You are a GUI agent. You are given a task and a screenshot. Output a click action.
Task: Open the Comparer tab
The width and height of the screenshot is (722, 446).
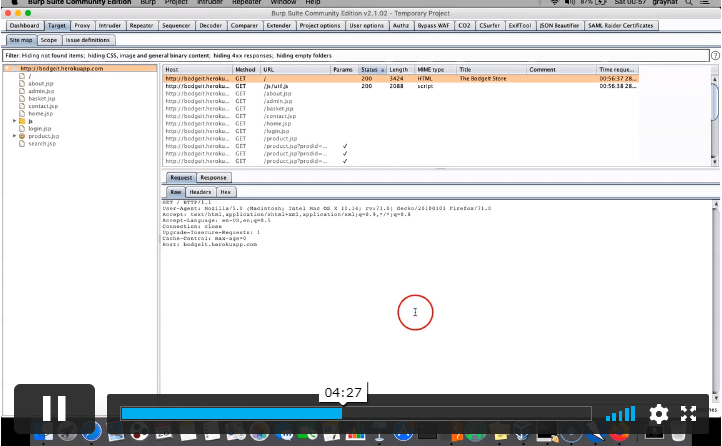[244, 26]
